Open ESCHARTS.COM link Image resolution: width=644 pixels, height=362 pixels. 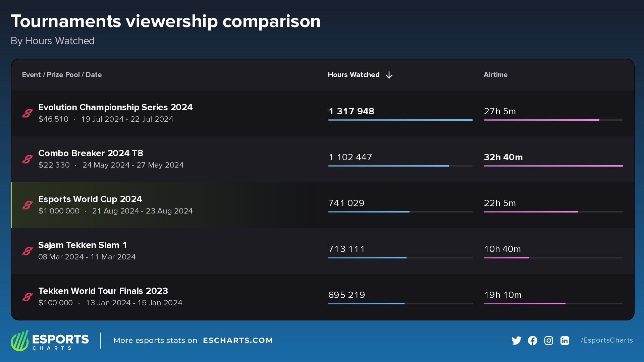pyautogui.click(x=238, y=341)
